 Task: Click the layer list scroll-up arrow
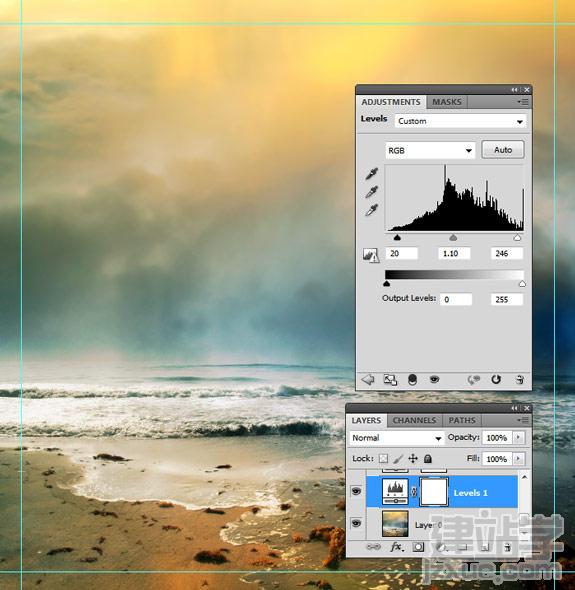coord(525,477)
